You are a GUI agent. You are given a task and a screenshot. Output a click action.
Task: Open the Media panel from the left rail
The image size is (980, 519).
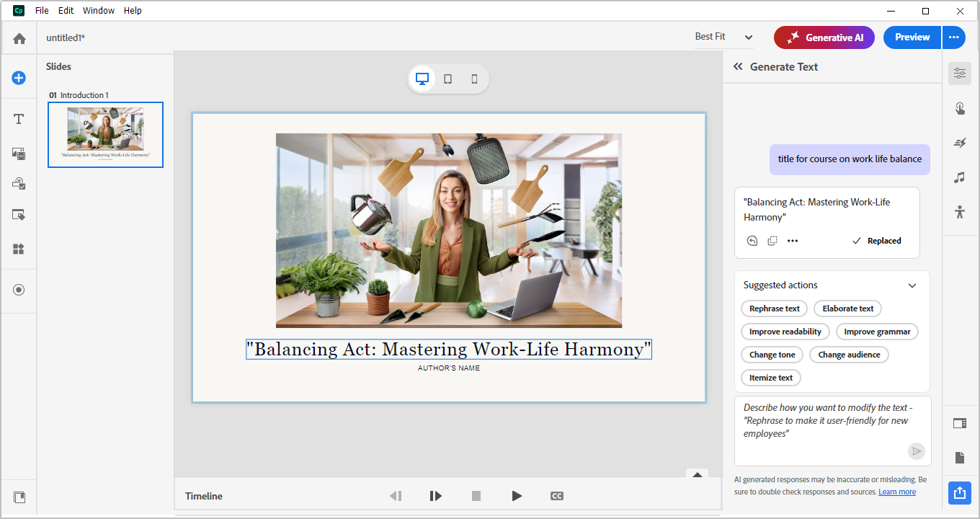click(x=19, y=154)
